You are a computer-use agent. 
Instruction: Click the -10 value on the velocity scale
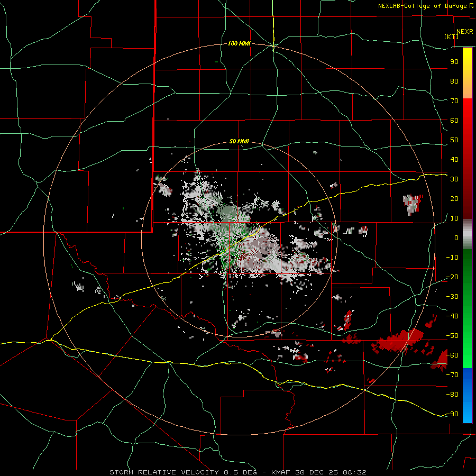click(x=452, y=258)
